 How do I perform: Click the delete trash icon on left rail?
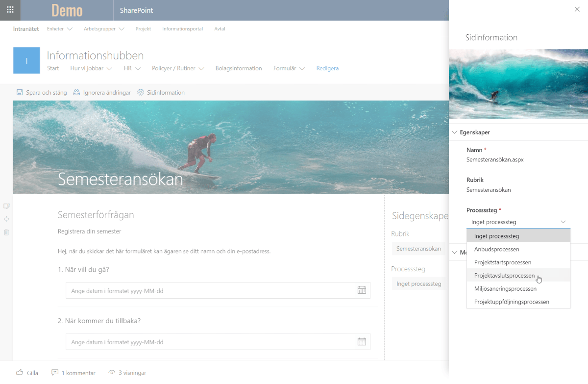click(6, 232)
